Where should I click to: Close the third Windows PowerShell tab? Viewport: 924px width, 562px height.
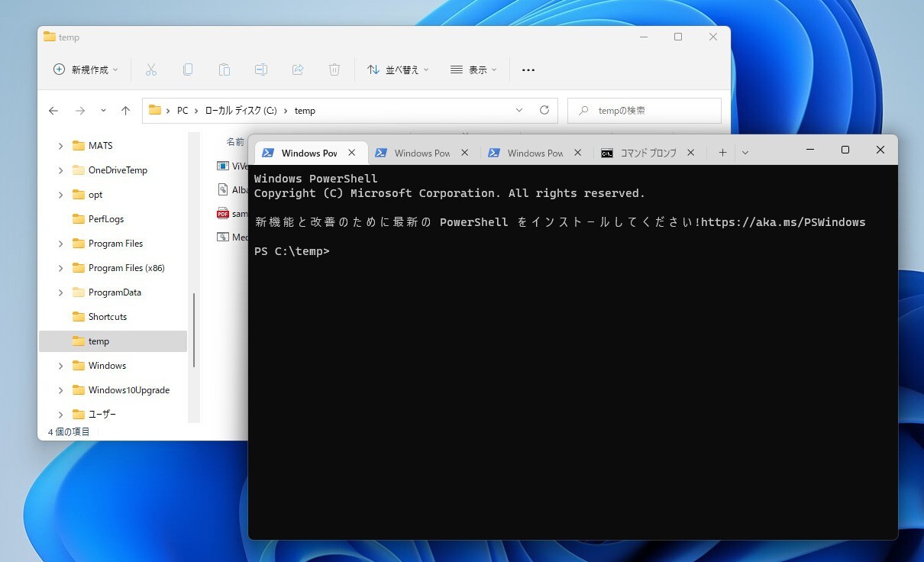coord(577,153)
